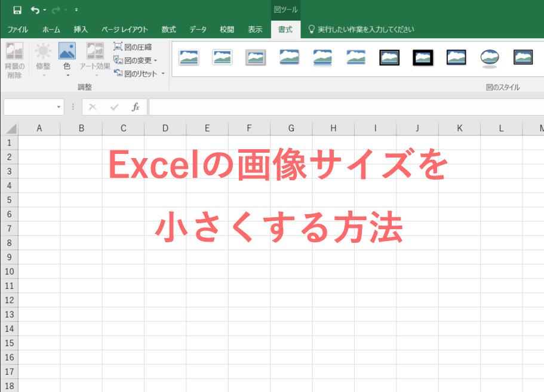This screenshot has height=392, width=544.
Task: Click the fx Insert Function icon
Action: coord(136,107)
